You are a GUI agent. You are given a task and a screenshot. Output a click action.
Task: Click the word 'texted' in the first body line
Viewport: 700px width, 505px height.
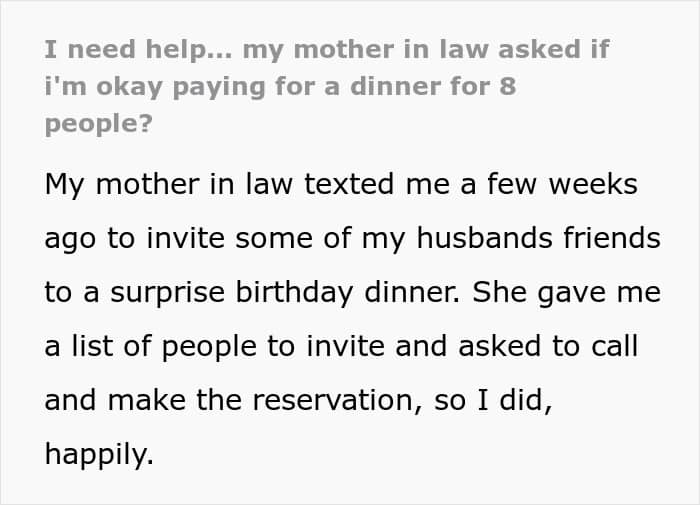349,184
